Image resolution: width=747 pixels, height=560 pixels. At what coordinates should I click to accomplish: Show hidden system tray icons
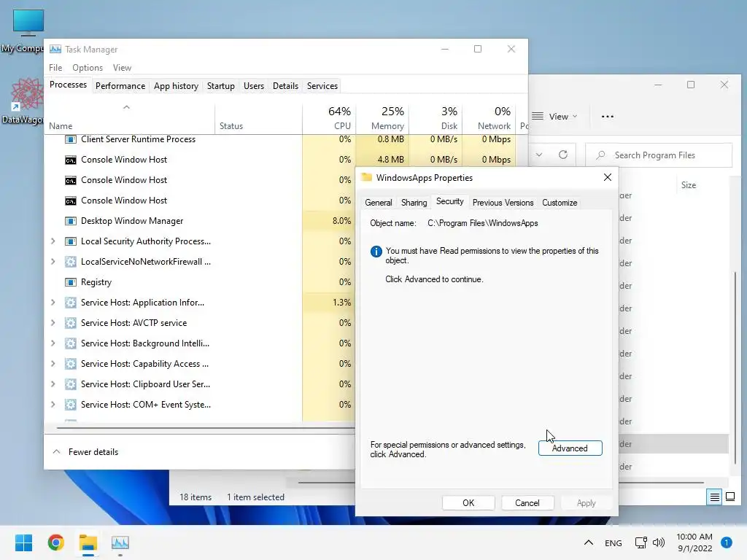pyautogui.click(x=589, y=542)
